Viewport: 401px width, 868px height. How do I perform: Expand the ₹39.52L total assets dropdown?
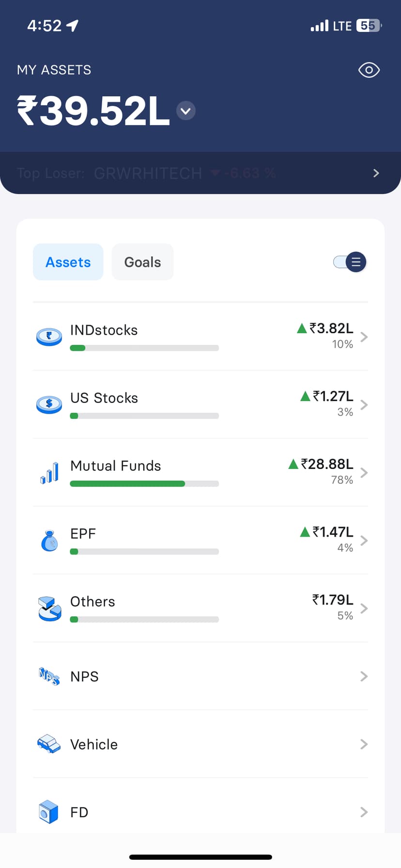click(185, 111)
